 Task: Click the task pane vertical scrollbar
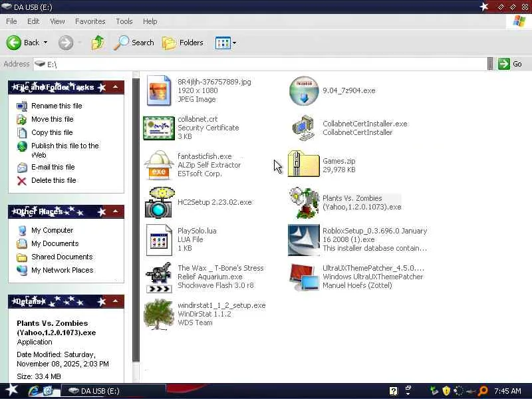coord(136,221)
